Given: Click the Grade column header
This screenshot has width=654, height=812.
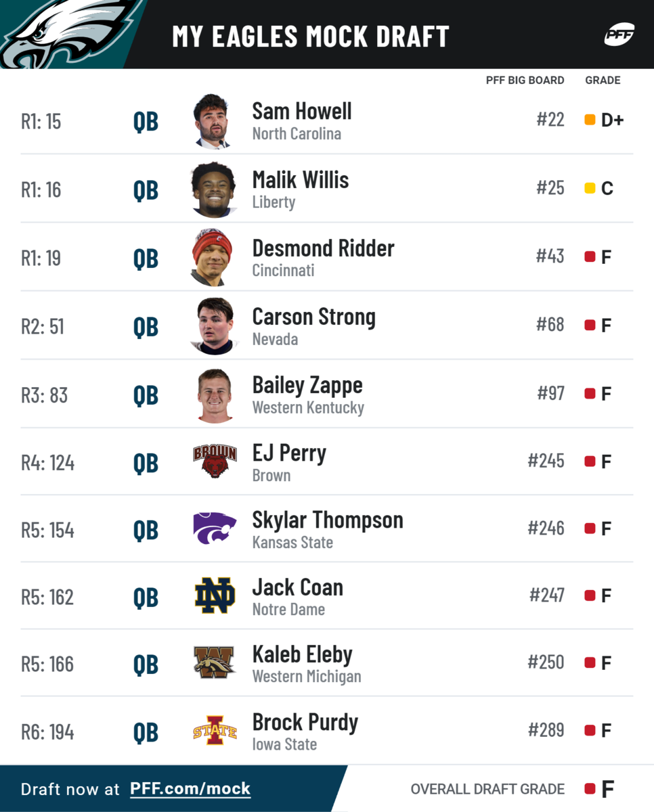Looking at the screenshot, I should (x=603, y=80).
